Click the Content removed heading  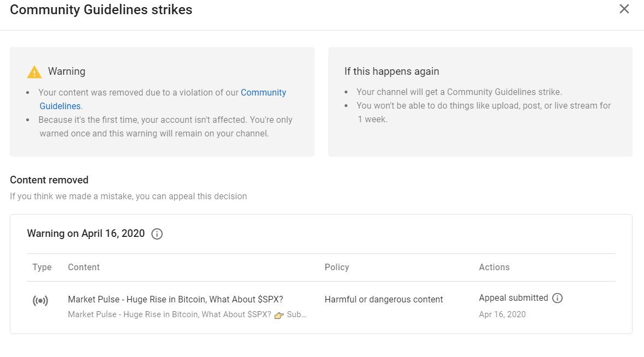[x=49, y=180]
